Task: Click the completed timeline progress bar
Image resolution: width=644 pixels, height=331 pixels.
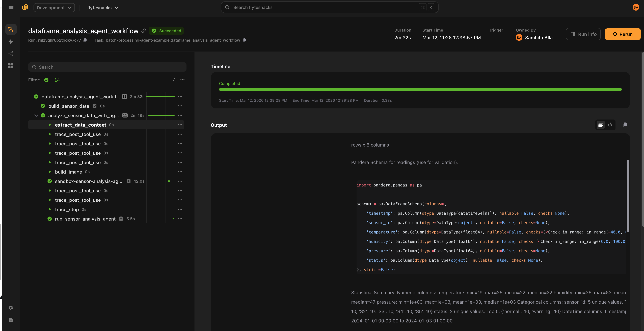Action: [420, 90]
